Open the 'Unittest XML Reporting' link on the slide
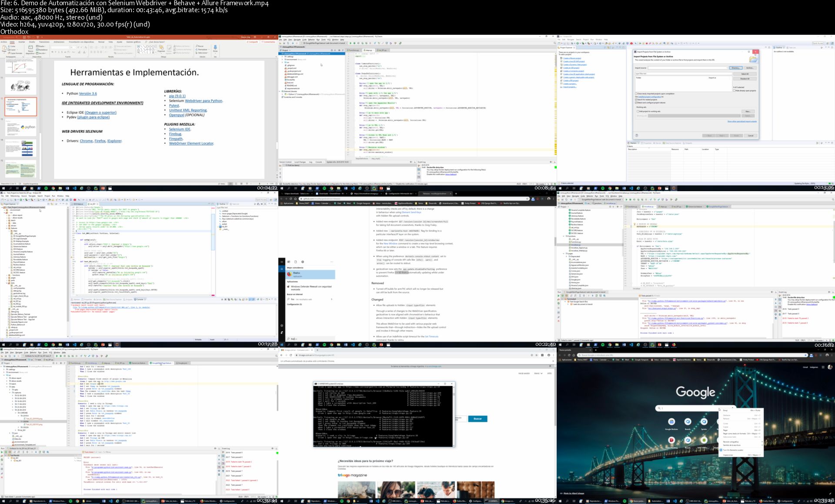Viewport: 835px width, 504px height. pos(188,110)
